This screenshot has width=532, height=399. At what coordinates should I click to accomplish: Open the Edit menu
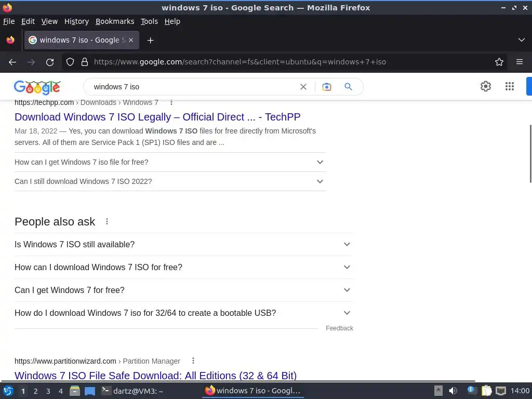coord(28,21)
